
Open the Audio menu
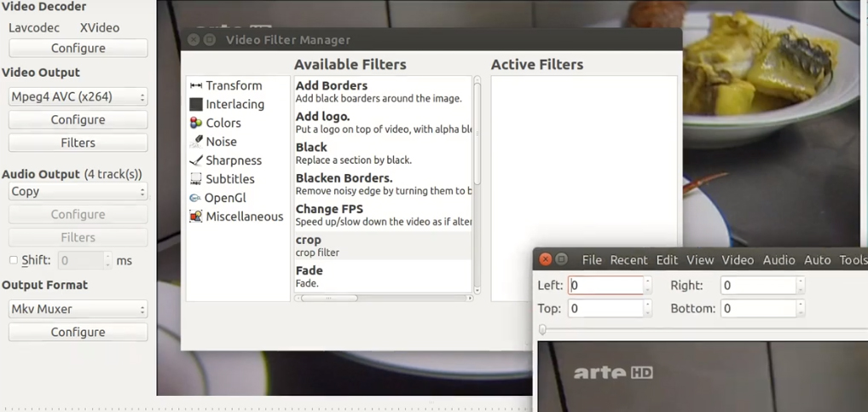coord(778,259)
